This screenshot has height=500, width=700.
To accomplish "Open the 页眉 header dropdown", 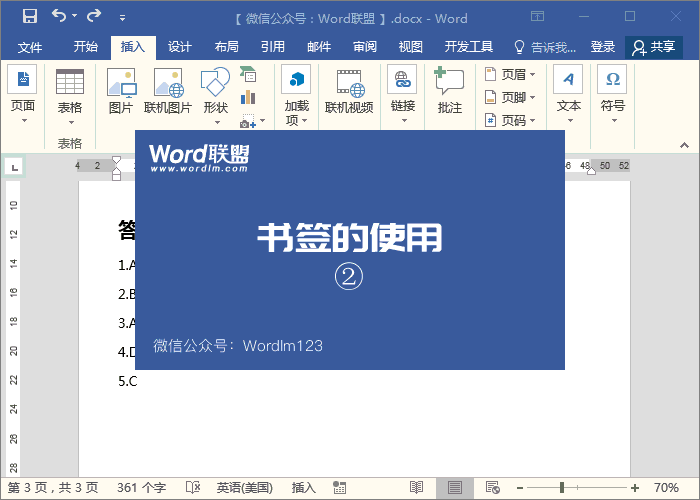I will [510, 74].
